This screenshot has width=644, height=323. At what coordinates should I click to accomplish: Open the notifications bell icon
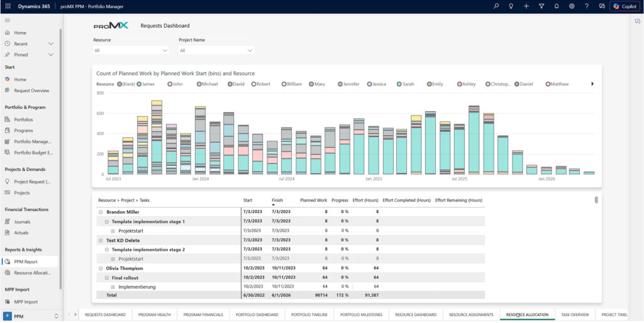click(x=557, y=6)
